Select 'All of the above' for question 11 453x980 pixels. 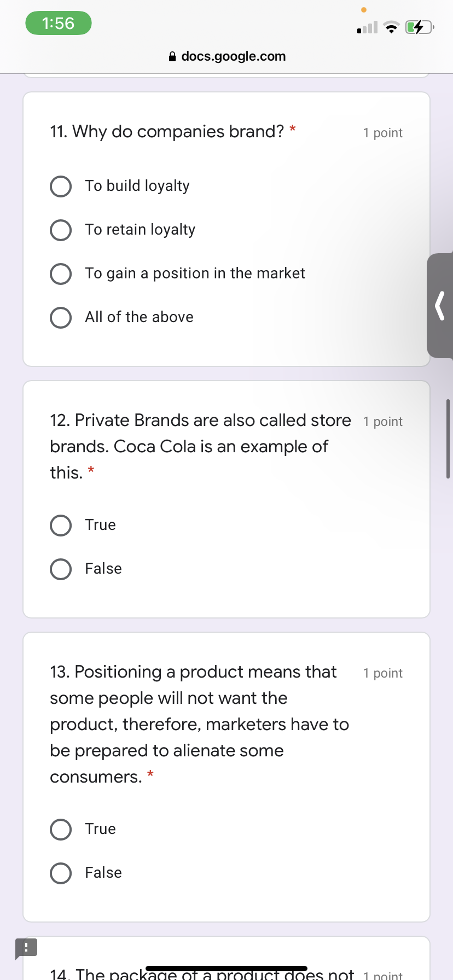pos(60,317)
